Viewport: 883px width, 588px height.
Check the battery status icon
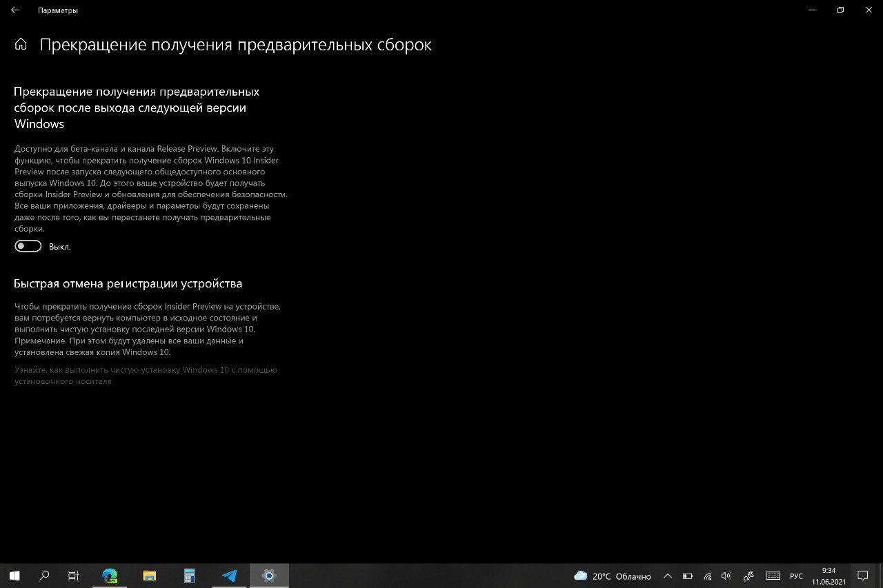[688, 576]
